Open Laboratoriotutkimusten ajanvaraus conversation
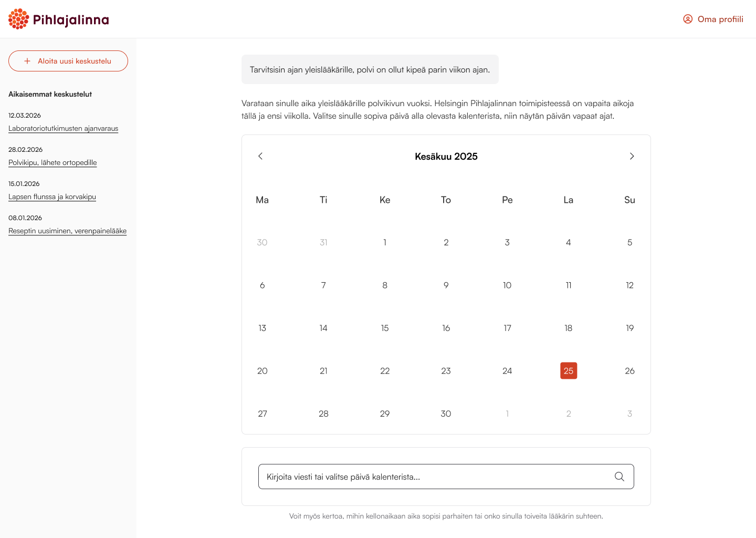The width and height of the screenshot is (756, 538). click(x=63, y=128)
